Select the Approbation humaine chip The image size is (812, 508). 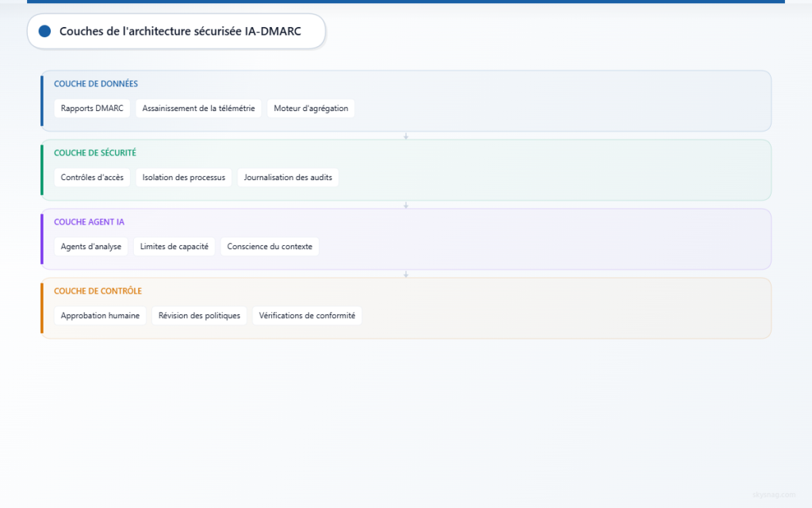pyautogui.click(x=100, y=315)
